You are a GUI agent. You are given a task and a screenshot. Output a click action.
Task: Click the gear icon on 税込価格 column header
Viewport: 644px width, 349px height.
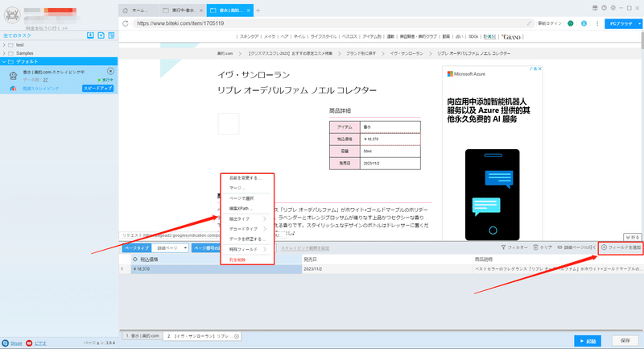[x=135, y=260]
